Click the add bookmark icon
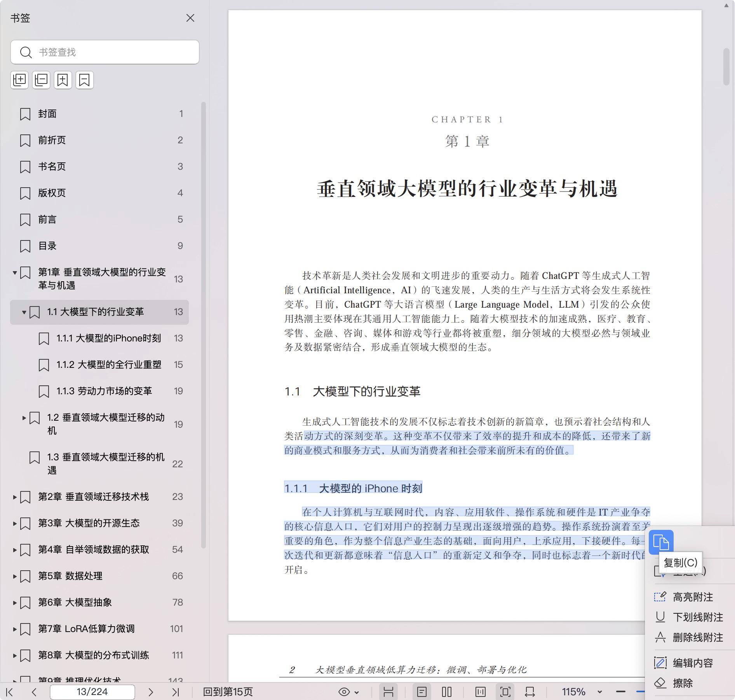The image size is (735, 700). click(x=63, y=80)
